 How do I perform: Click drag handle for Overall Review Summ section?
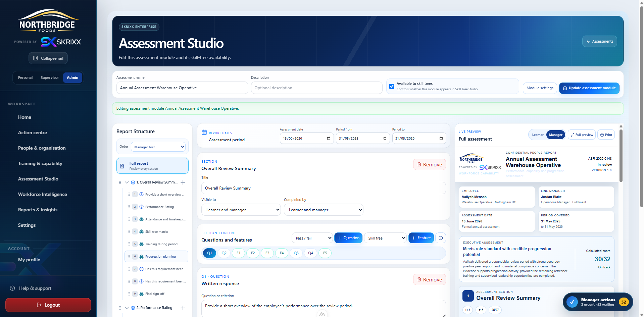(120, 182)
